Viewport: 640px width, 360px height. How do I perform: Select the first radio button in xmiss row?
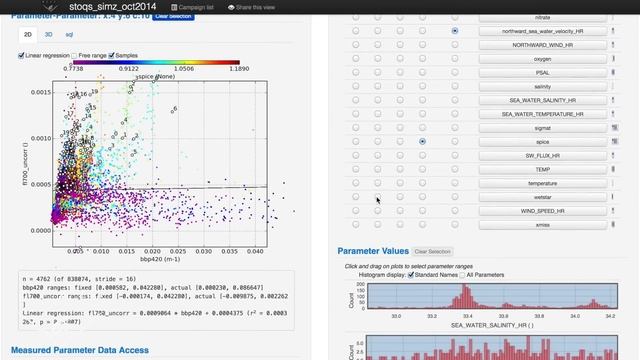tap(356, 224)
